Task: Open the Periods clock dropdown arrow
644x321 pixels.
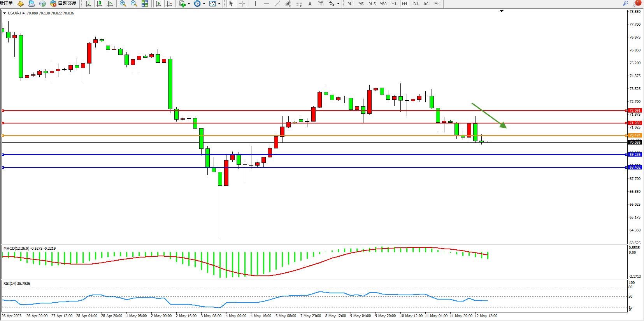Action: (x=204, y=4)
